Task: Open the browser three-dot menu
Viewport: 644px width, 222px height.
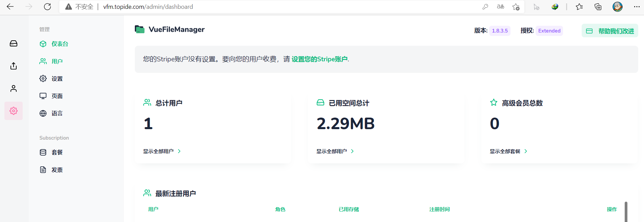Action: point(637,7)
